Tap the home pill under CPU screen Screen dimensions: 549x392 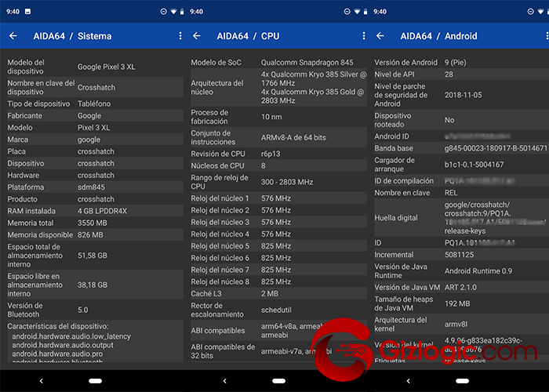click(278, 381)
